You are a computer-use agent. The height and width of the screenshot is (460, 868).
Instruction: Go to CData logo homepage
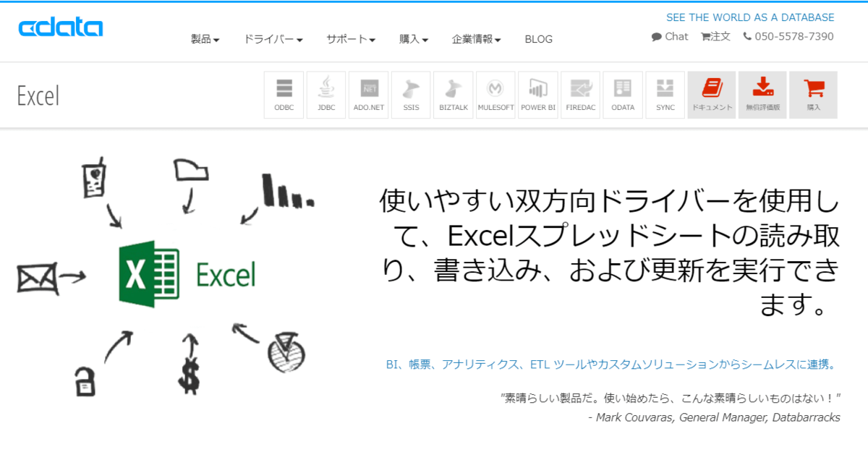pos(61,28)
